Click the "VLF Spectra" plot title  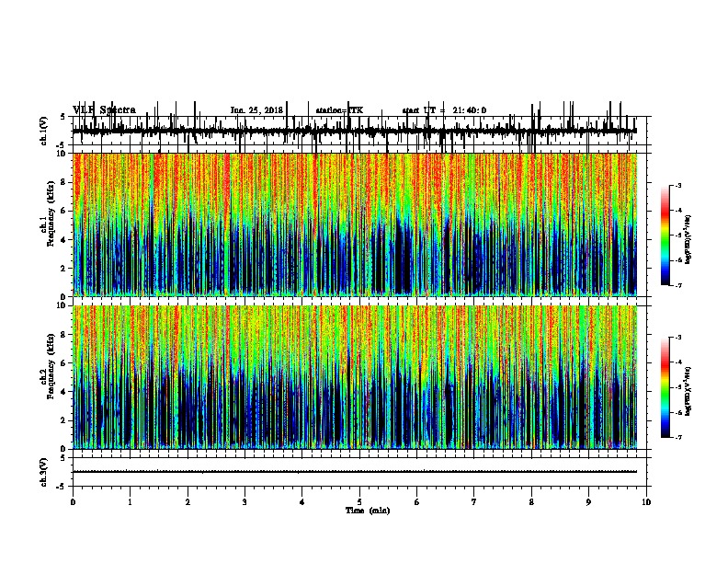(x=104, y=110)
